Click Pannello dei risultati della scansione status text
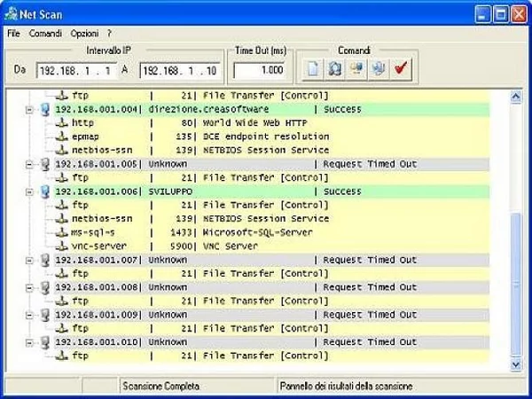The height and width of the screenshot is (399, 532). pos(346,386)
